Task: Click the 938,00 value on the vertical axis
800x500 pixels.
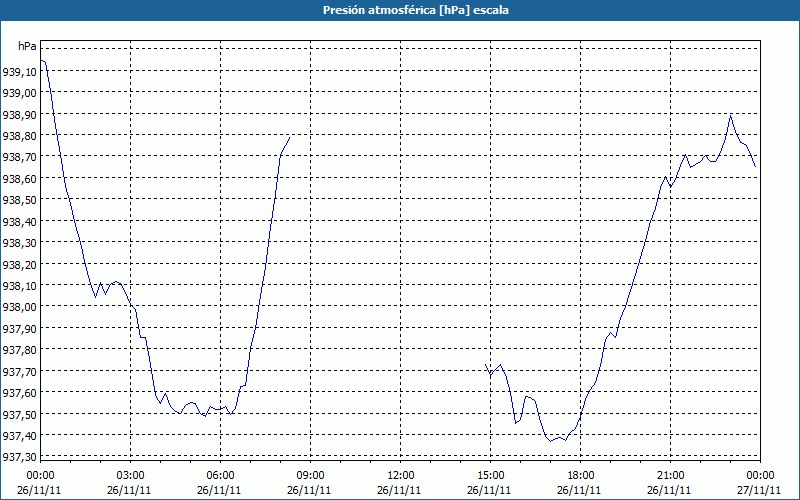Action: [19, 307]
